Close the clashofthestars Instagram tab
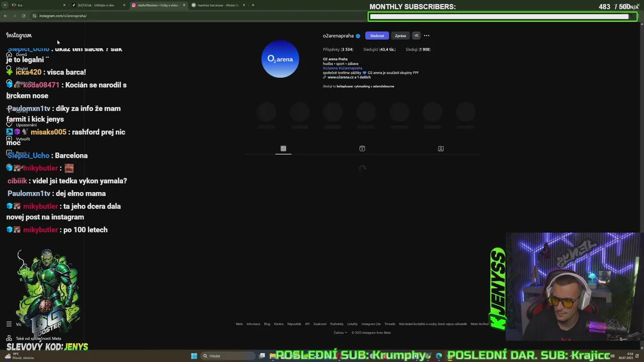 [184, 5]
